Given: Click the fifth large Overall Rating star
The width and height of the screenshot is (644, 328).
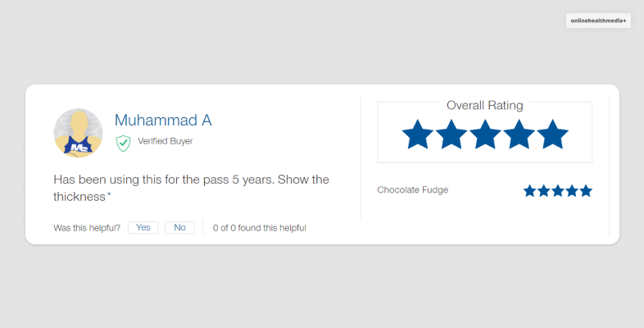Looking at the screenshot, I should pyautogui.click(x=552, y=134).
